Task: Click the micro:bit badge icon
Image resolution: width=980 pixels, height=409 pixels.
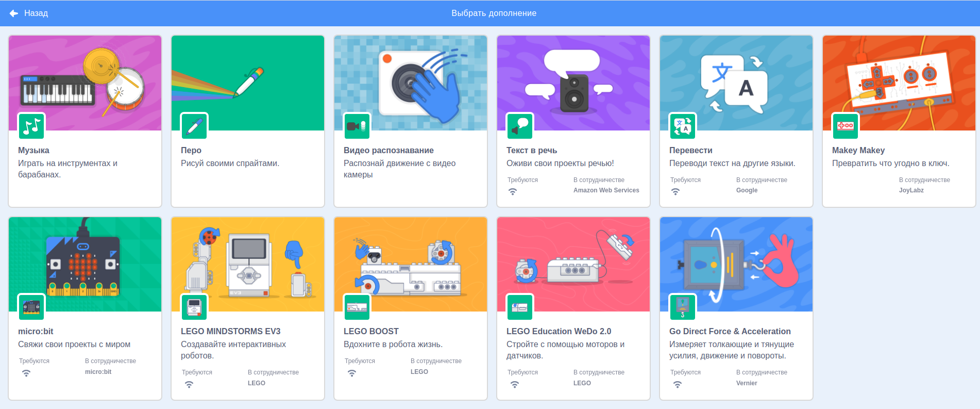Action: point(31,307)
